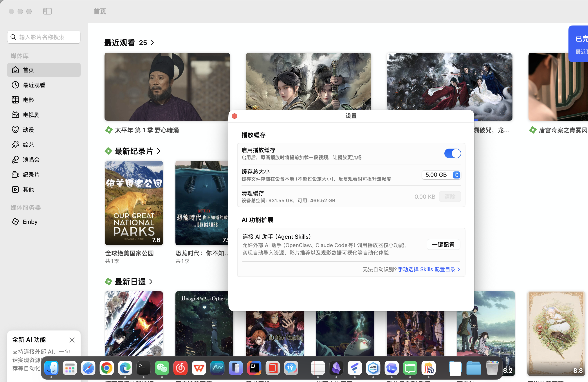Close the 设置 dialog with red button
The width and height of the screenshot is (588, 382).
235,116
